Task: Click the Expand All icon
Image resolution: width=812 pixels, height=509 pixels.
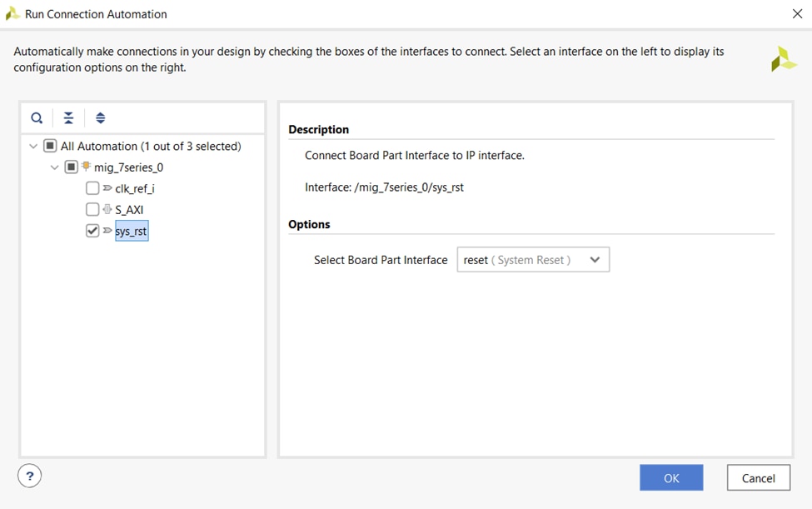Action: tap(101, 118)
